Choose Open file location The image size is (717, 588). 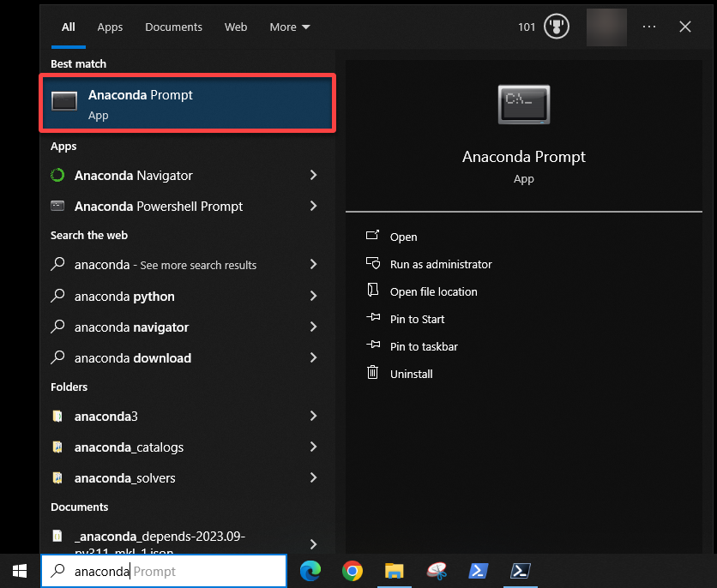point(433,291)
